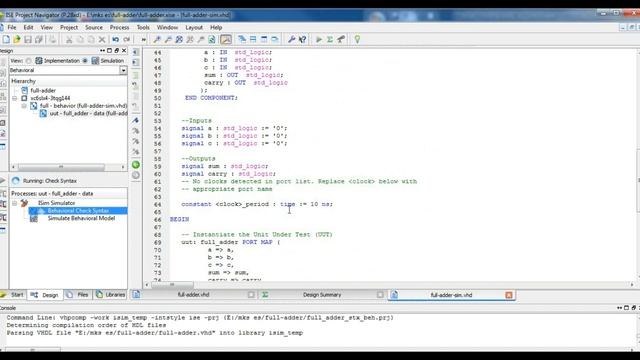
Task: Collapse the xc6slx4-3tqg144 tree node
Action: point(15,98)
